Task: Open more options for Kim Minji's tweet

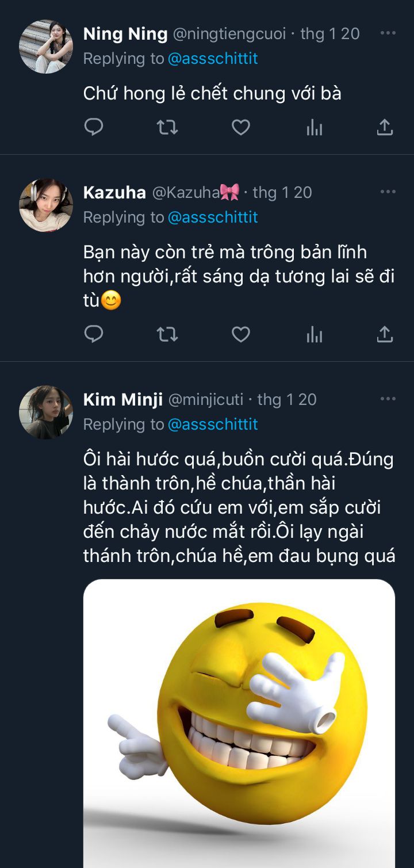Action: coord(388,399)
